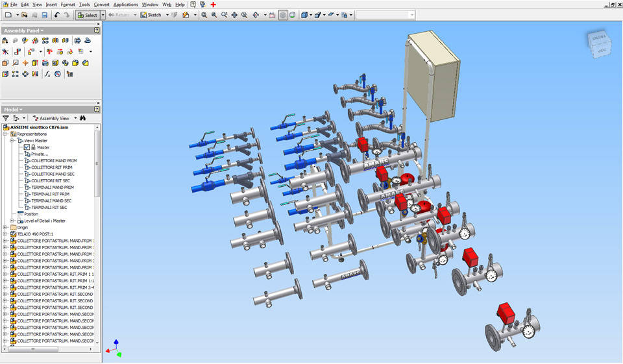Click the Parameters fx icon

47,74
